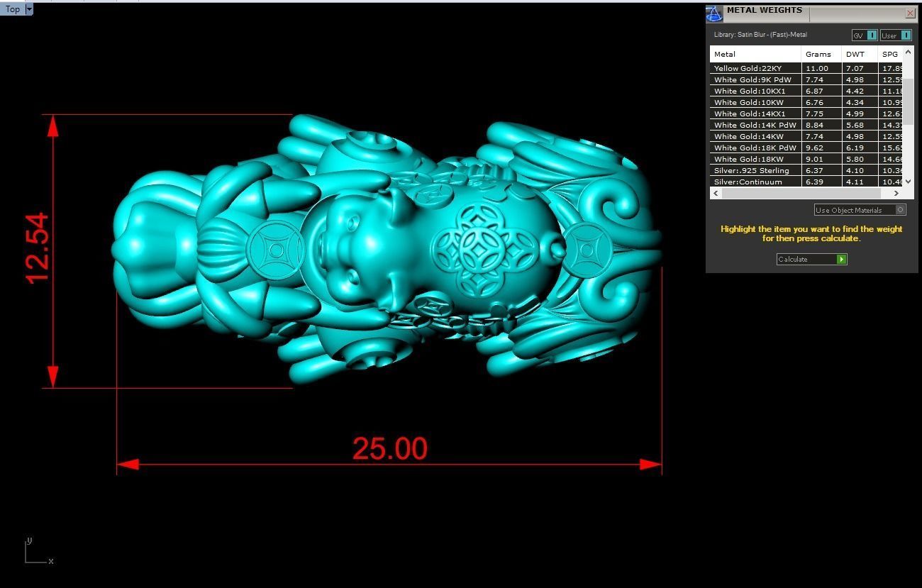Click the Top viewport label

tap(13, 9)
